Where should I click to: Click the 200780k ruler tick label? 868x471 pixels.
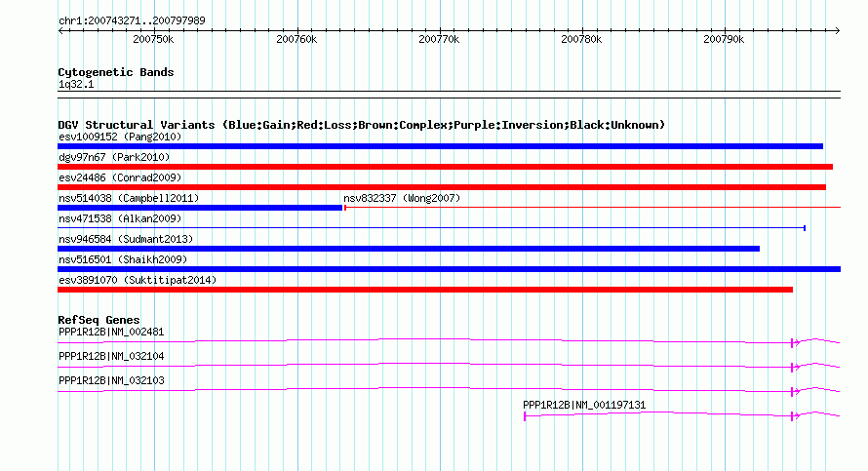click(x=581, y=39)
